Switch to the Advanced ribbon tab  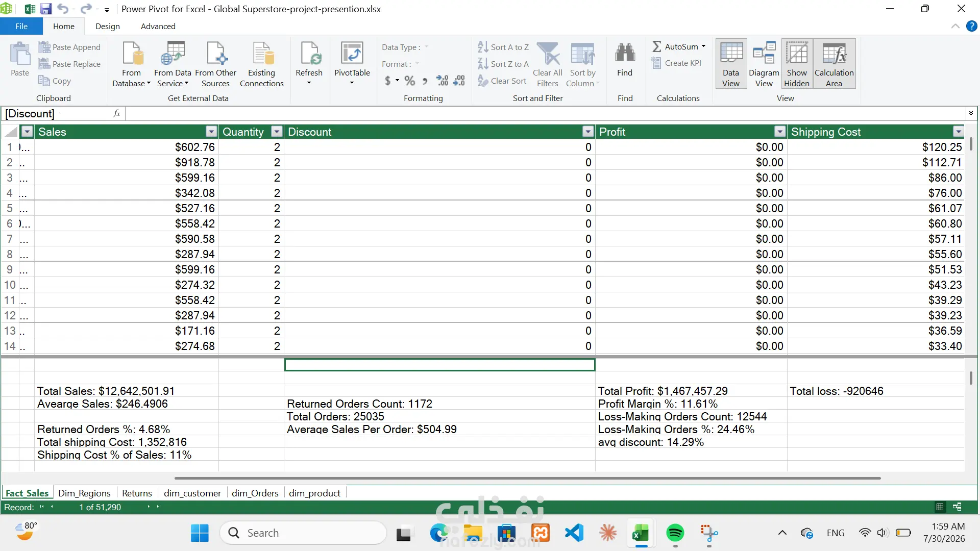[158, 26]
